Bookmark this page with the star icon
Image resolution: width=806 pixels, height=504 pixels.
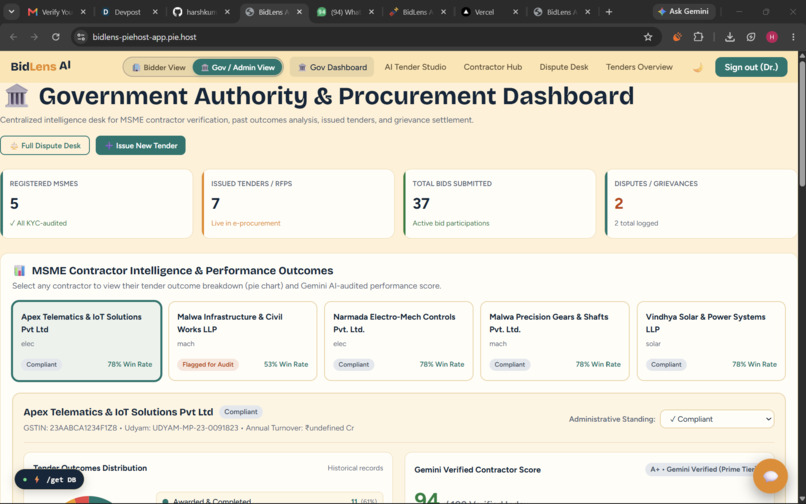[648, 37]
